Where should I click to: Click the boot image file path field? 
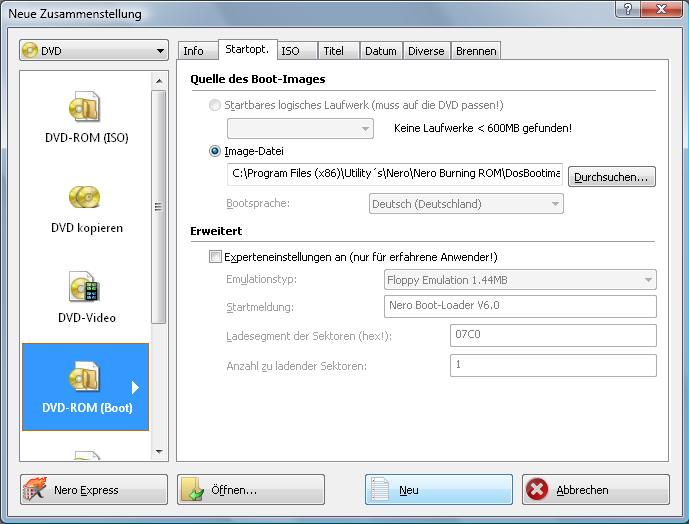tap(395, 174)
